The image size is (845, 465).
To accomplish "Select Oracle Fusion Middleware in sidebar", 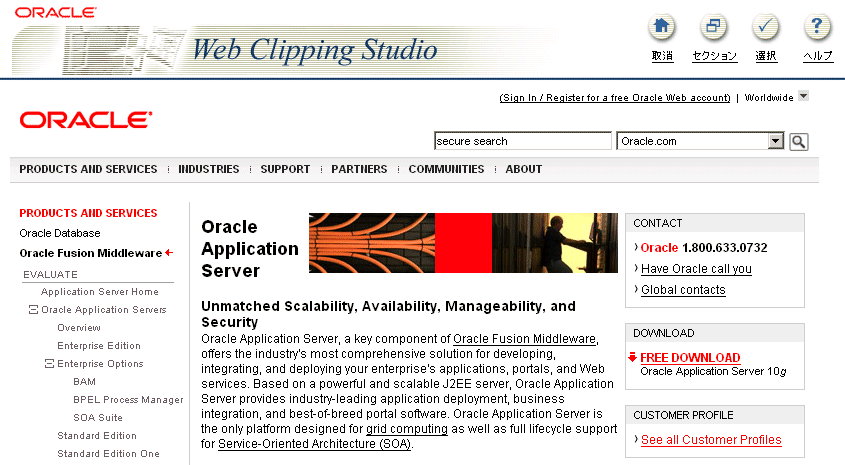I will point(91,253).
